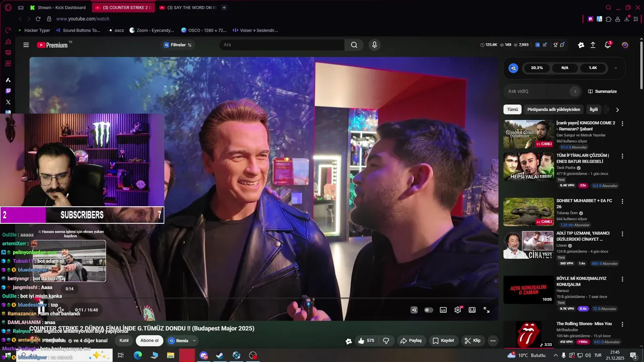Open Hacker Typer bookmark

pos(34,30)
